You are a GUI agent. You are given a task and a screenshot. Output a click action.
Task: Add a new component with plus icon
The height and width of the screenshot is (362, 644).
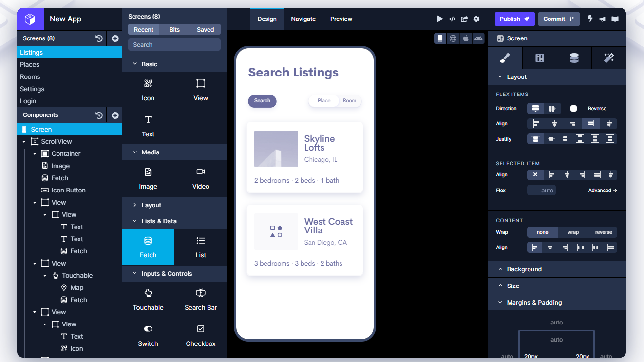(x=115, y=115)
